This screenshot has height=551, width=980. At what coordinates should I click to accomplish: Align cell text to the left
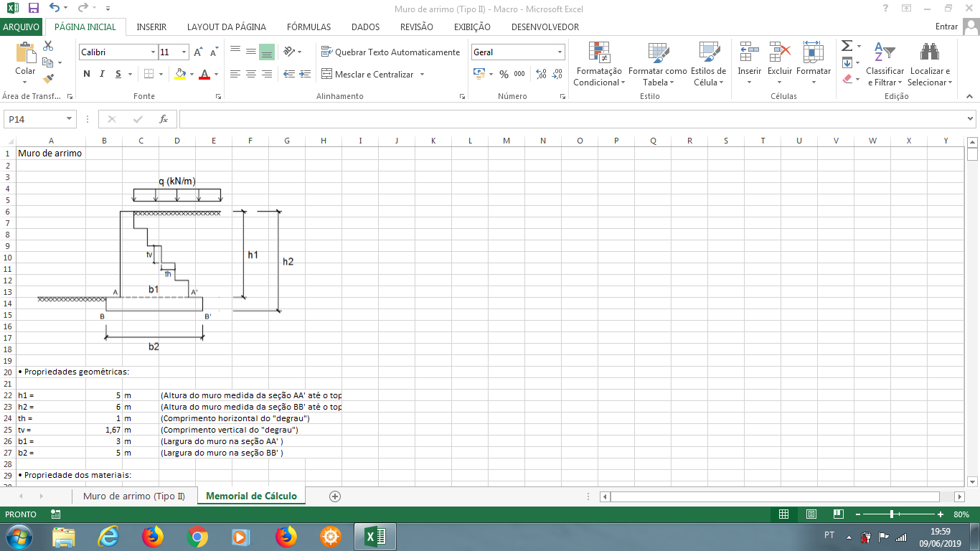point(235,74)
